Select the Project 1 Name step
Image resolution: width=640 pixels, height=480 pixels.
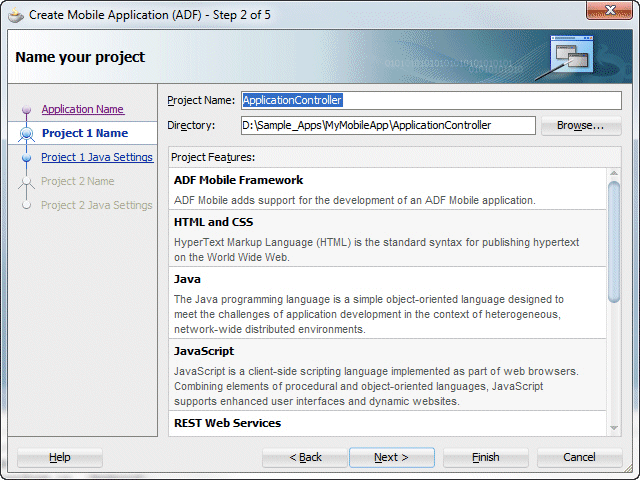84,133
